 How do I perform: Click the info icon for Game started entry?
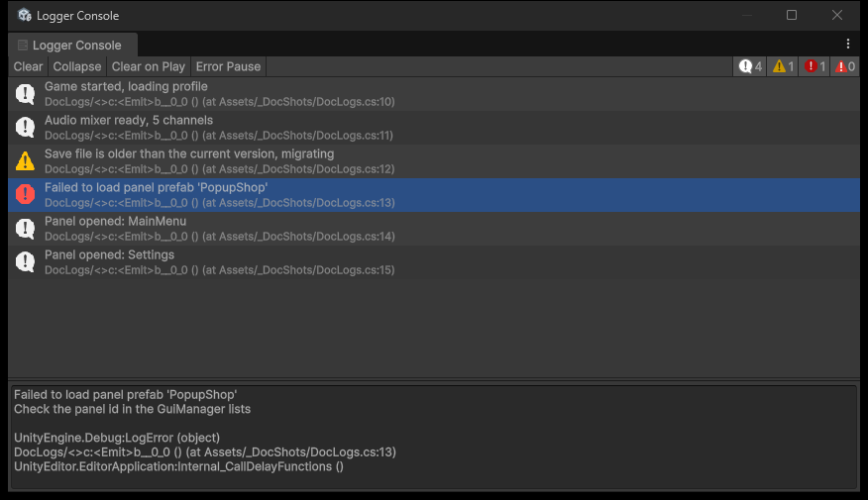(x=25, y=94)
